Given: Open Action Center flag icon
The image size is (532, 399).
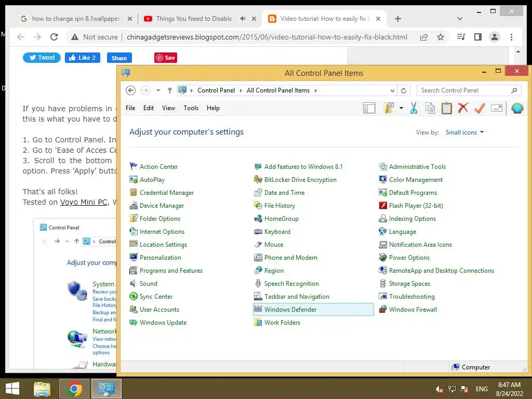Looking at the screenshot, I should tap(134, 167).
